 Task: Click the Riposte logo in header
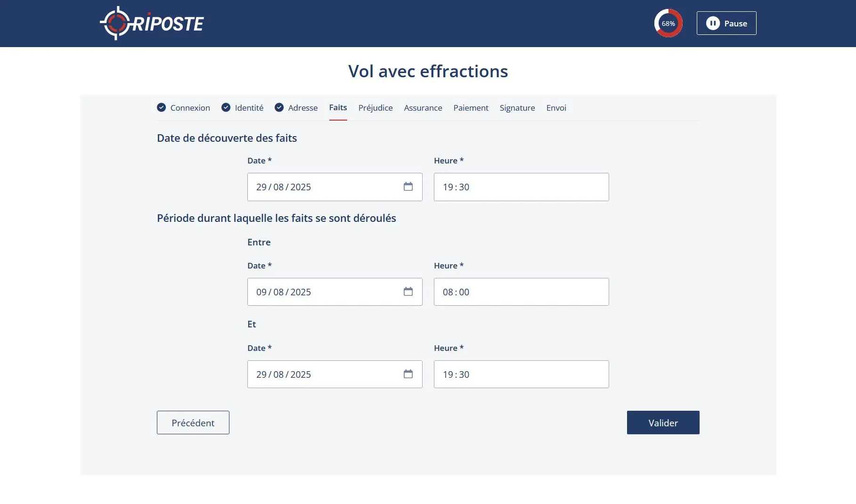tap(152, 23)
